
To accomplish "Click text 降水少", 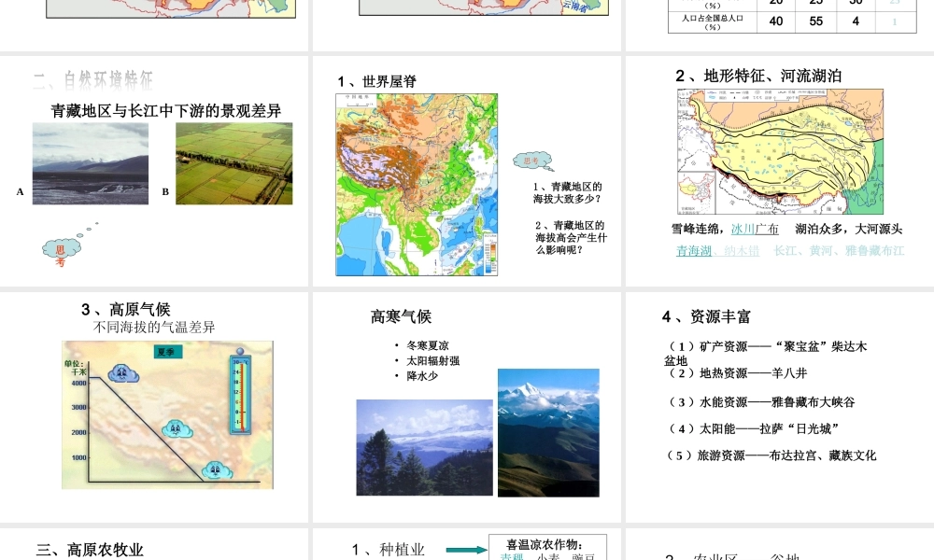I will click(x=422, y=376).
